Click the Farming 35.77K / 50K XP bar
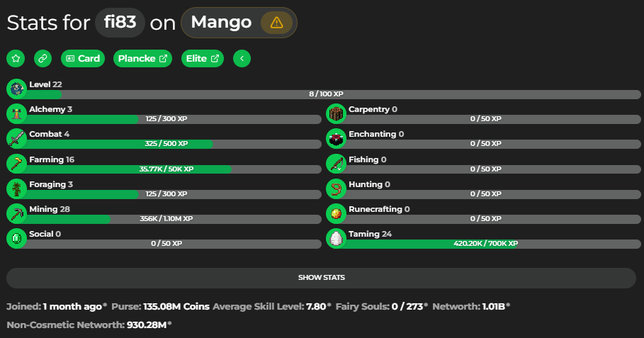The width and height of the screenshot is (644, 338). 166,169
